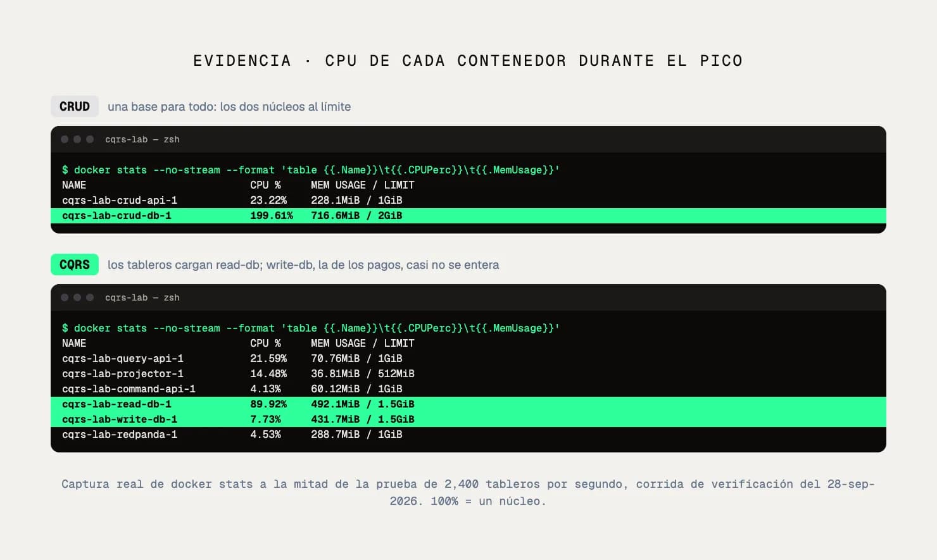Click the CRUD terminal title 'cqrs-lab — zsh'

pos(142,139)
